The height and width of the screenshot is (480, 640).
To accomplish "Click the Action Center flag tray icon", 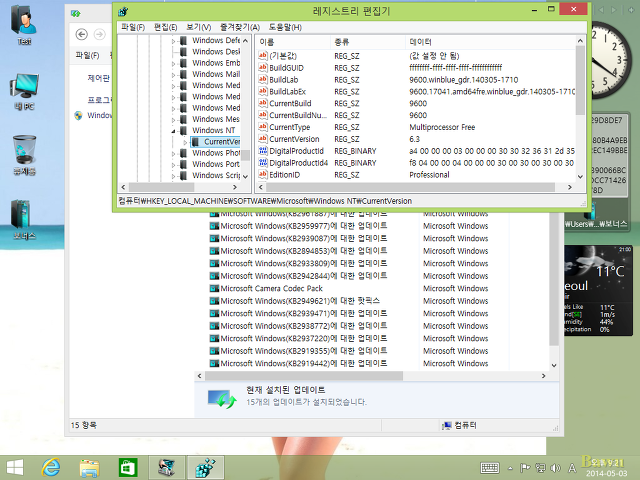I will point(525,468).
